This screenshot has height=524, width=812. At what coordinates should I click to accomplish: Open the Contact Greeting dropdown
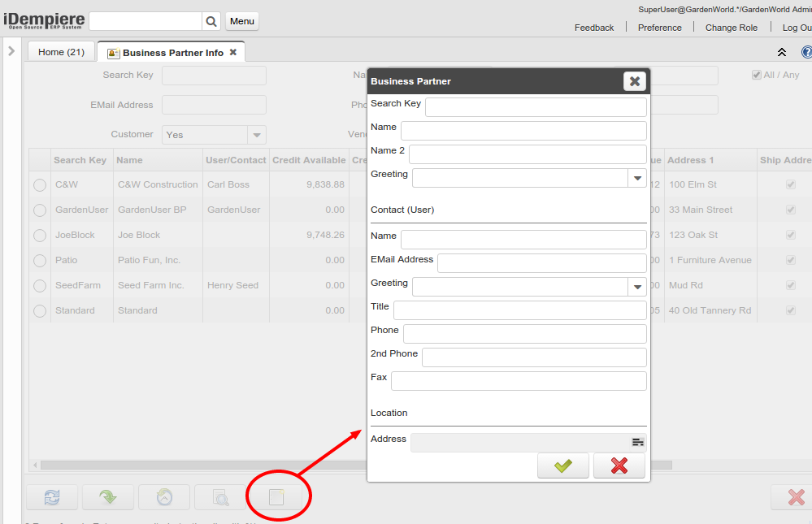[637, 286]
